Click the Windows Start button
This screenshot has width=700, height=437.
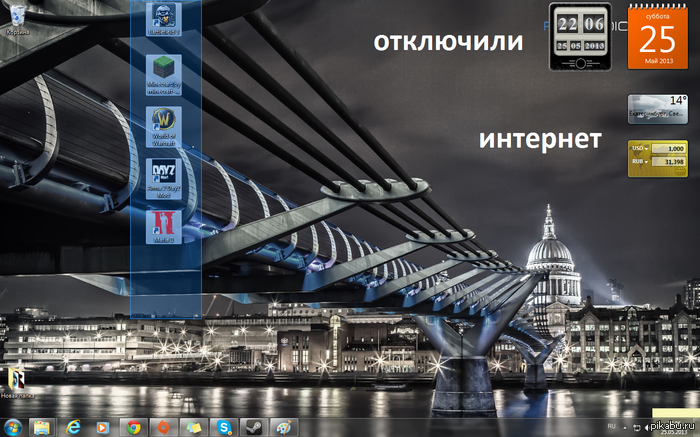point(12,427)
